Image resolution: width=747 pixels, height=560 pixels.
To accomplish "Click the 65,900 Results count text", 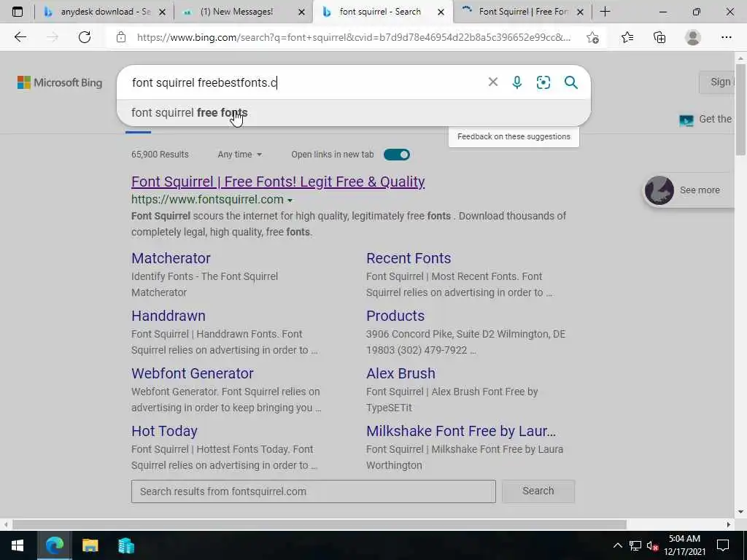I will click(x=160, y=155).
